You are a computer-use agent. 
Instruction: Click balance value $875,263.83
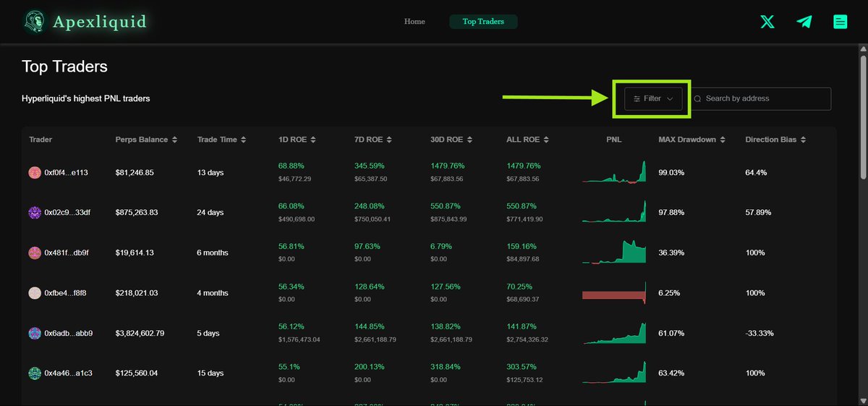coord(137,213)
